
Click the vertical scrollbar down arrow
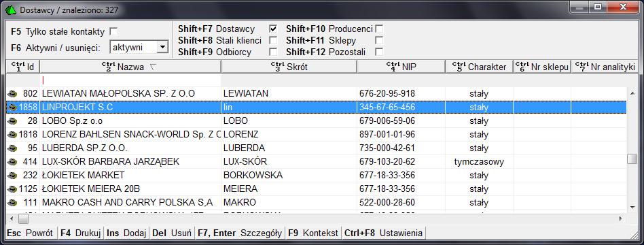pos(632,206)
